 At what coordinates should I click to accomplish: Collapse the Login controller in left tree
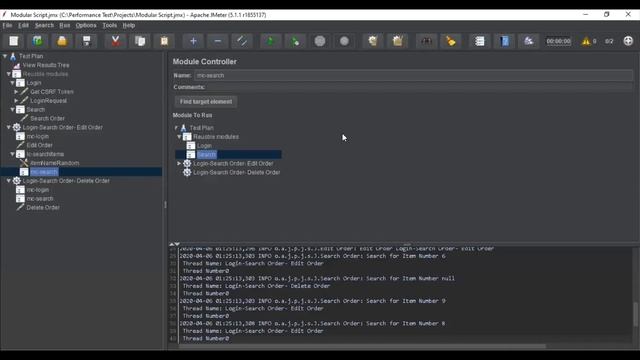pos(12,83)
